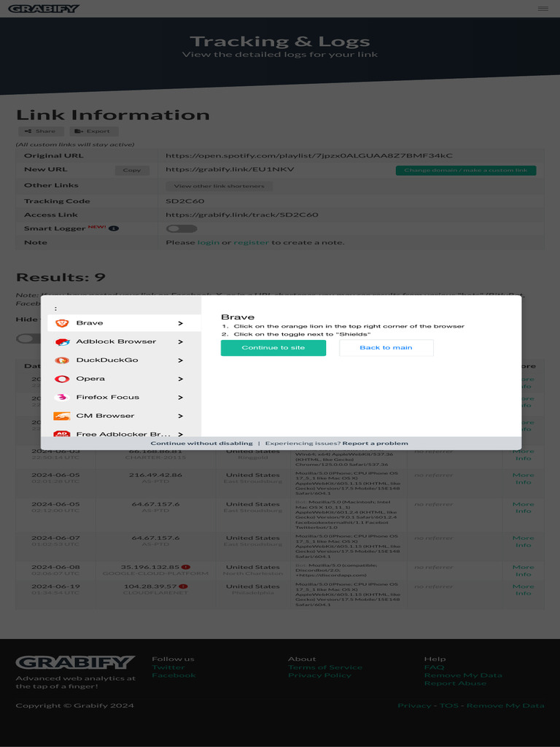Click the Adblock Browser icon
The height and width of the screenshot is (747, 560).
point(62,341)
